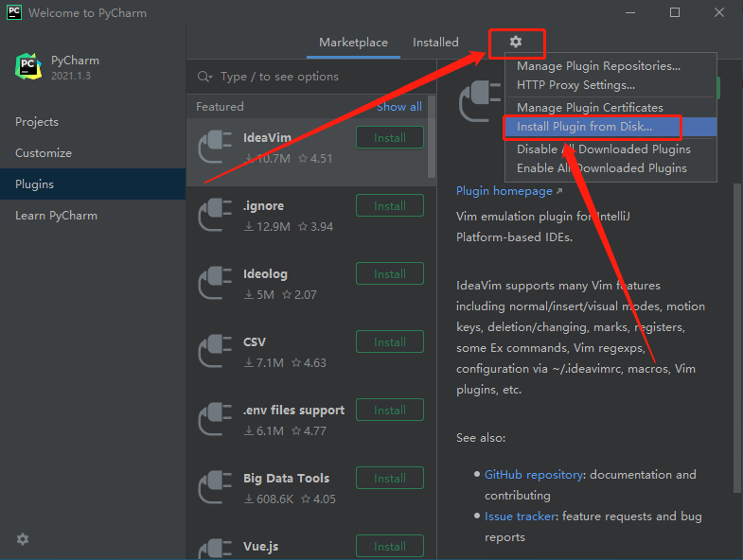Install the Vue.js plugin
The height and width of the screenshot is (560, 743).
coord(390,546)
